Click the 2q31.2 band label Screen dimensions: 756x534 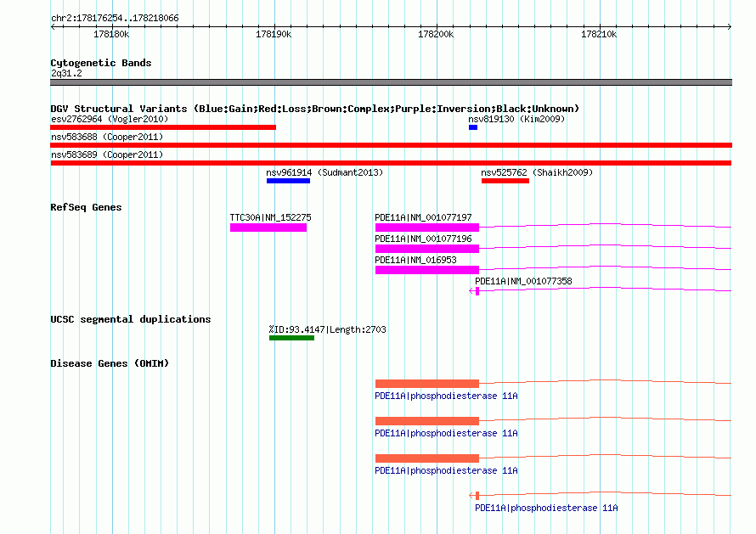[66, 73]
